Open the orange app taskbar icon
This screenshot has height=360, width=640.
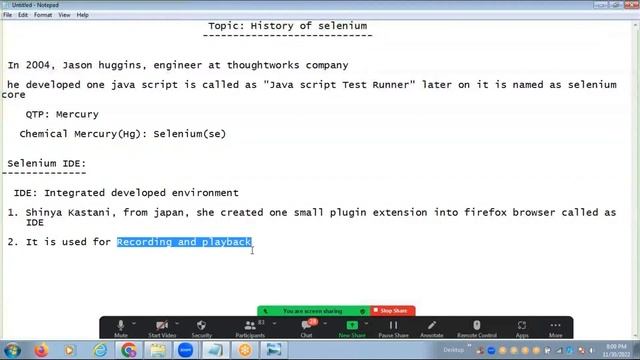tap(245, 350)
